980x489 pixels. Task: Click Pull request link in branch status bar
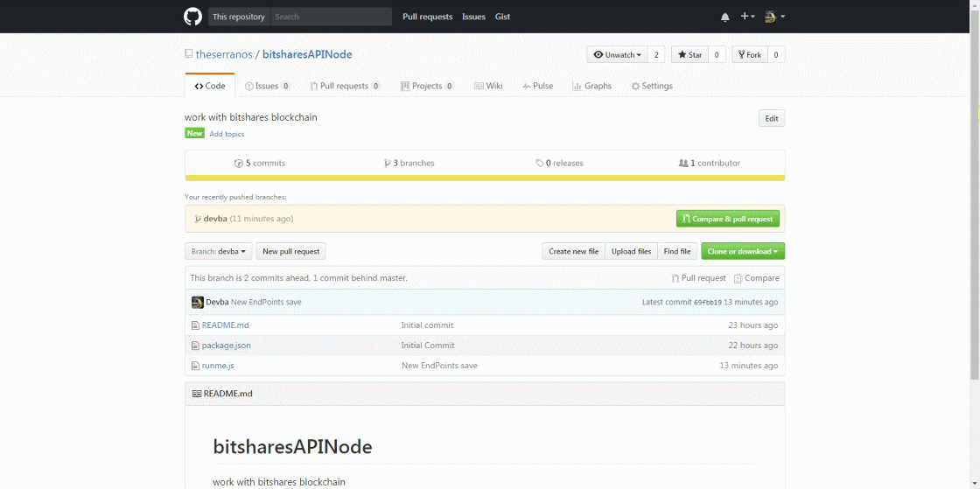tap(699, 278)
